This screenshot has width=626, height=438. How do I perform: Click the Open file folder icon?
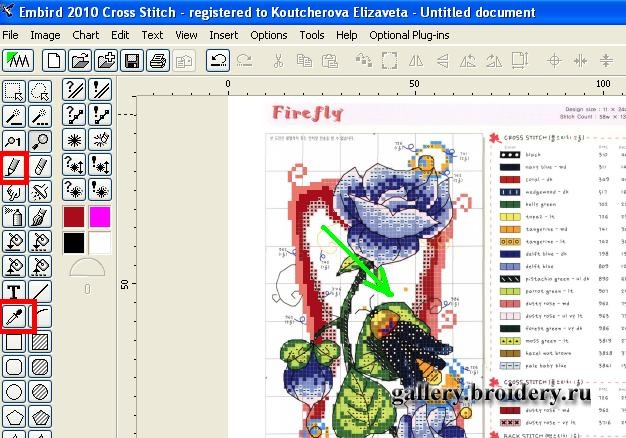(80, 61)
